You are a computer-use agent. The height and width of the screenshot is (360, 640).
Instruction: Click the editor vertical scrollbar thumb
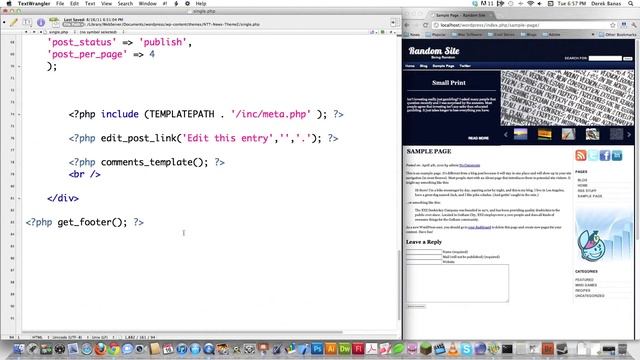398,285
